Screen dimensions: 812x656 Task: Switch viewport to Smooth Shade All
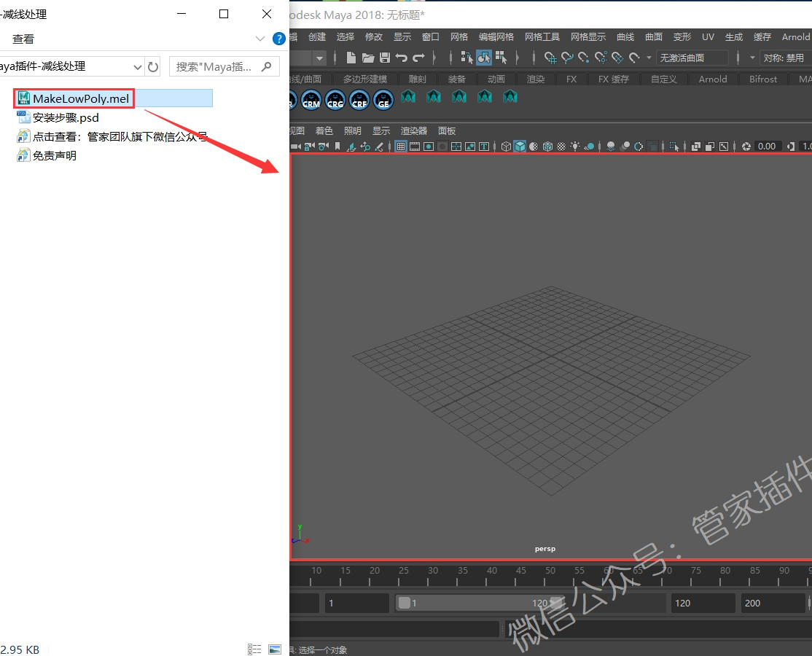[x=520, y=147]
